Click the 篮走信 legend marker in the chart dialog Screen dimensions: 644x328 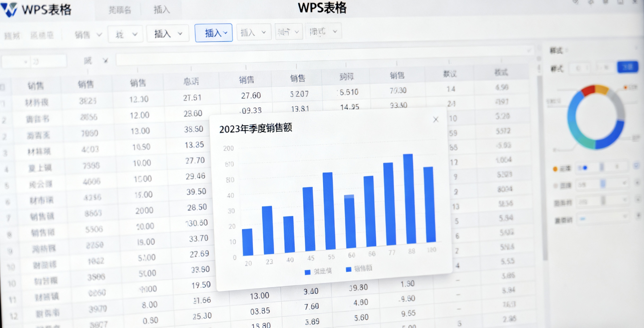coord(308,273)
